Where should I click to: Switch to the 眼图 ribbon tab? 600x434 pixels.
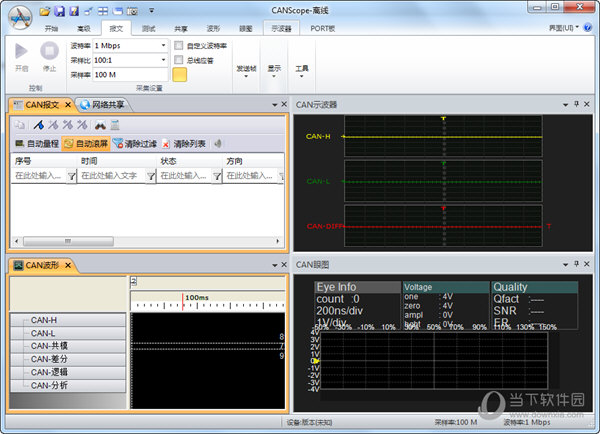click(246, 28)
